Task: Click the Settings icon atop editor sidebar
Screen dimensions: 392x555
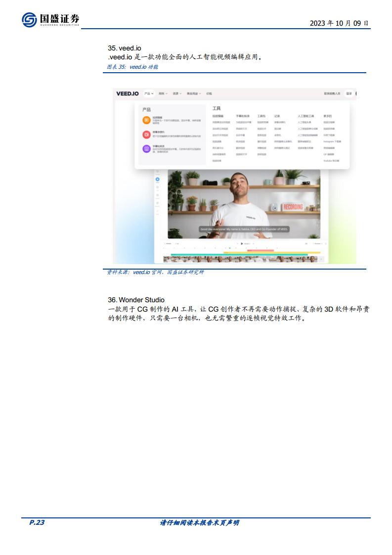Action: [157, 172]
